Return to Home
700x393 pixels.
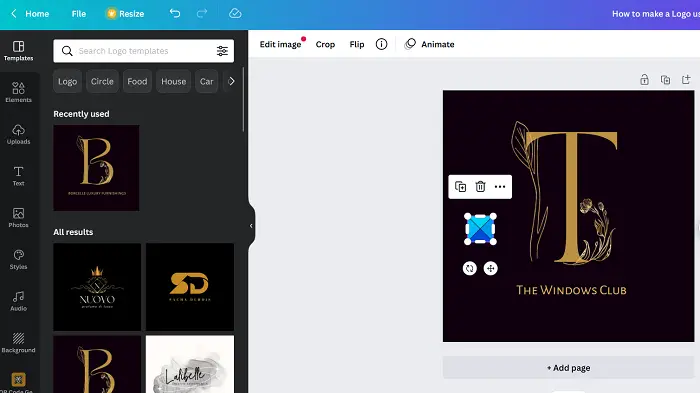[x=37, y=14]
